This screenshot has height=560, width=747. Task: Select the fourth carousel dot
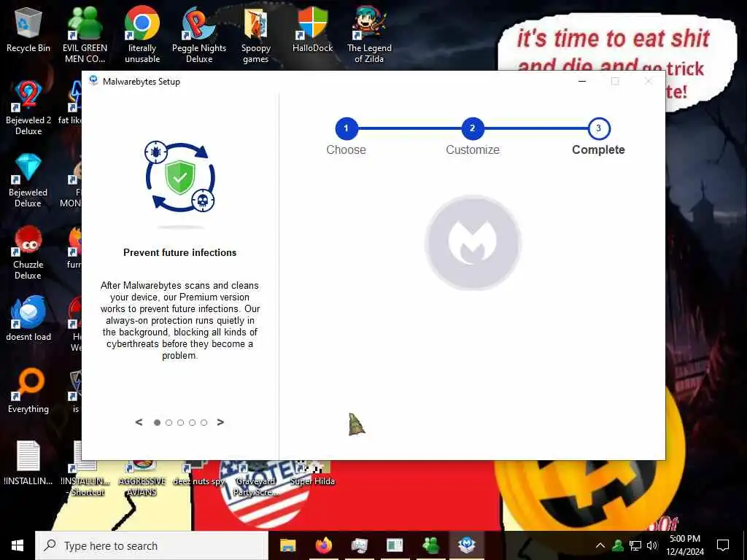(x=192, y=422)
